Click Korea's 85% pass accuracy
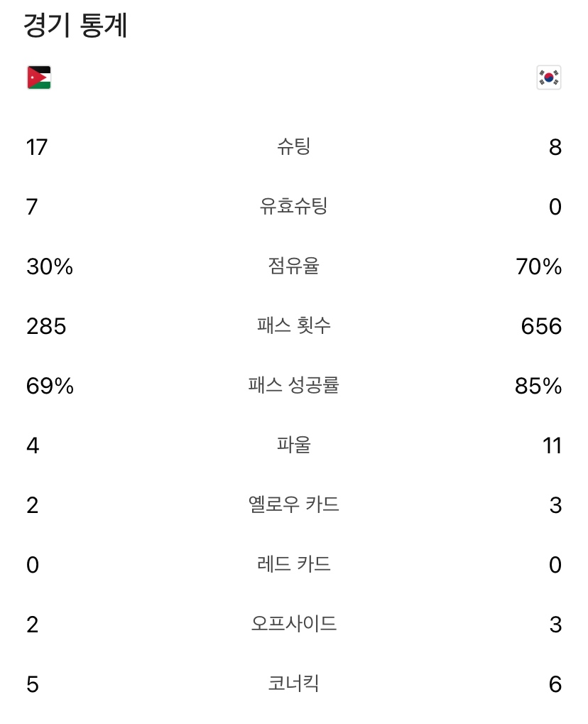Viewport: 588px width, 724px height. 538,386
